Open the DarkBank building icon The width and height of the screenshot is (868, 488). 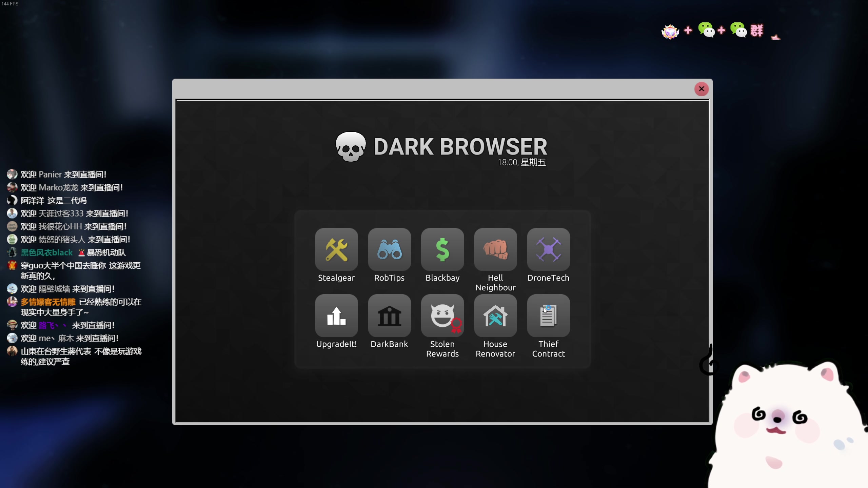click(390, 316)
